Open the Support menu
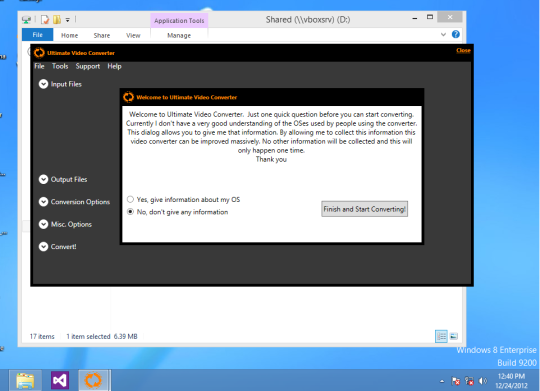Screen dimensions: 540x391 click(x=88, y=66)
